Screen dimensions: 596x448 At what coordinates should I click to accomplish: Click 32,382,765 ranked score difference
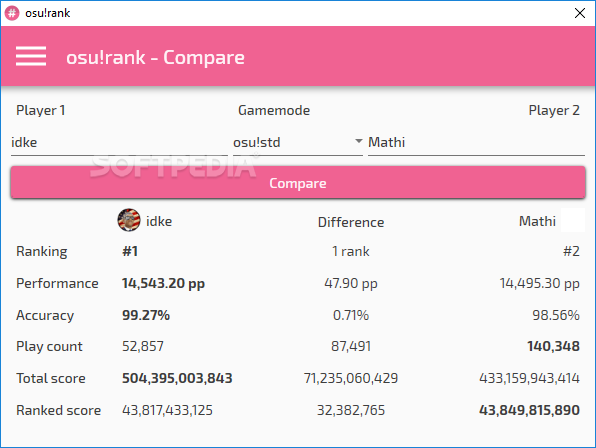(351, 410)
